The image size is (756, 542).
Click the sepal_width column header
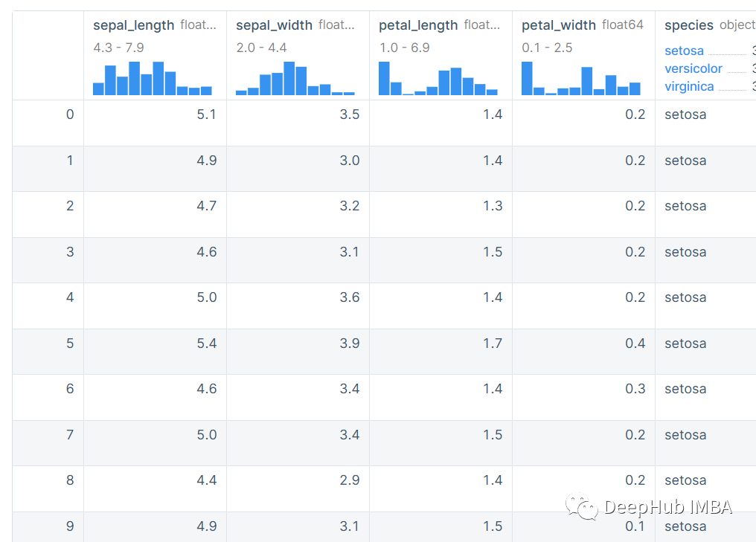click(x=274, y=25)
